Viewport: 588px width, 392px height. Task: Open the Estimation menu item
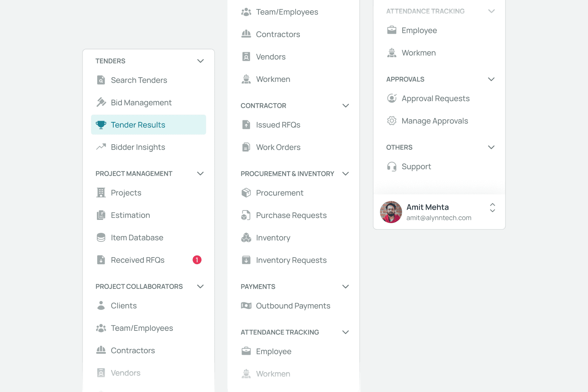[149, 215]
